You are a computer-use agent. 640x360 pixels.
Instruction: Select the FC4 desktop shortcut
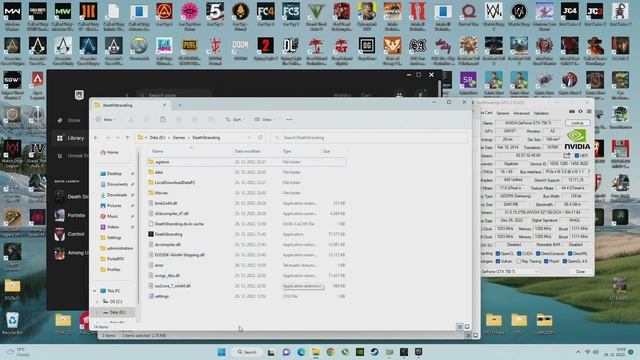click(265, 15)
